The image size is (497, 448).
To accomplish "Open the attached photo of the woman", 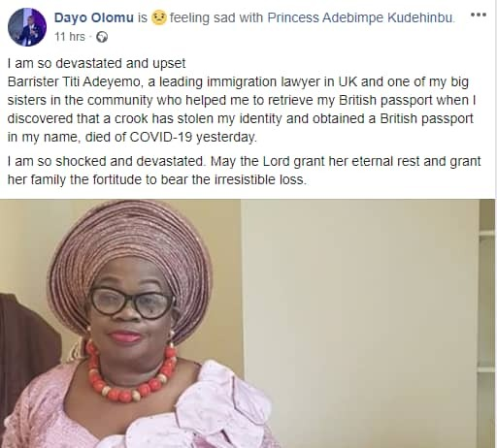I will pyautogui.click(x=248, y=323).
